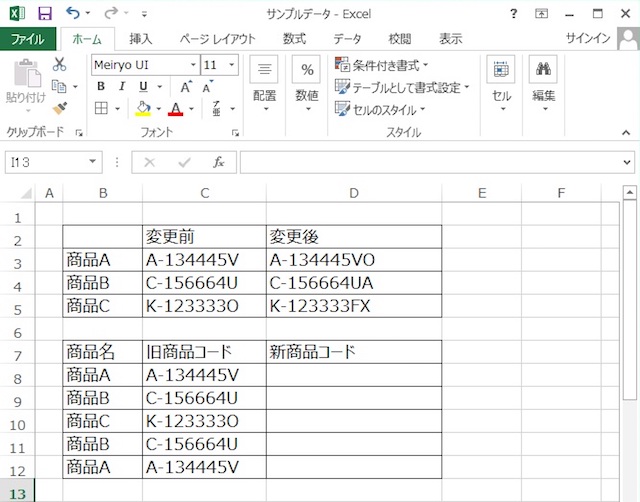Expand the fill color dropdown arrow
Screen dimensions: 640x502
point(158,109)
